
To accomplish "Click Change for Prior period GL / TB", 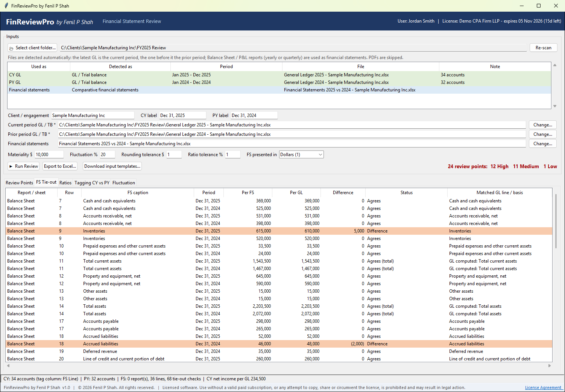I will 543,134.
